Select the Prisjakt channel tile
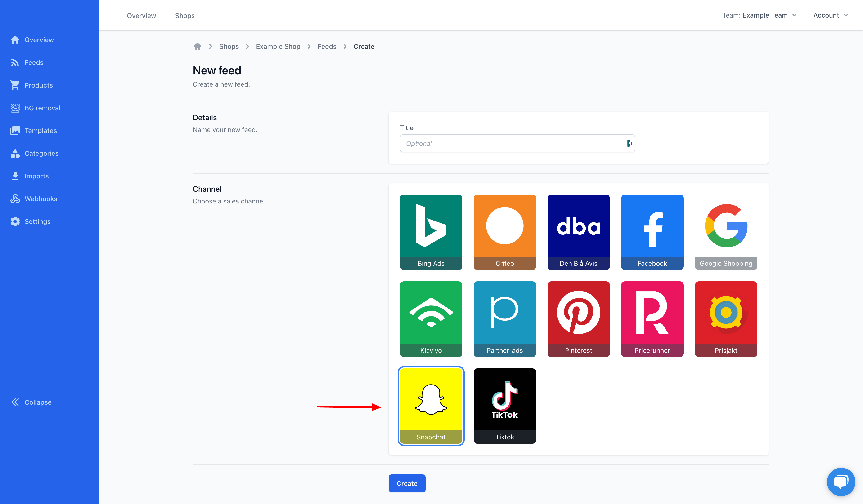 (726, 319)
